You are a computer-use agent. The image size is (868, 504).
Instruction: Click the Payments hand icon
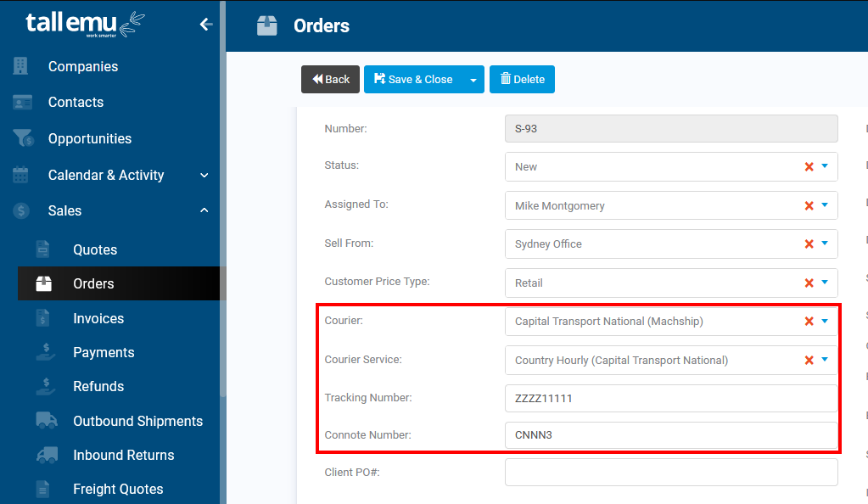(x=45, y=351)
